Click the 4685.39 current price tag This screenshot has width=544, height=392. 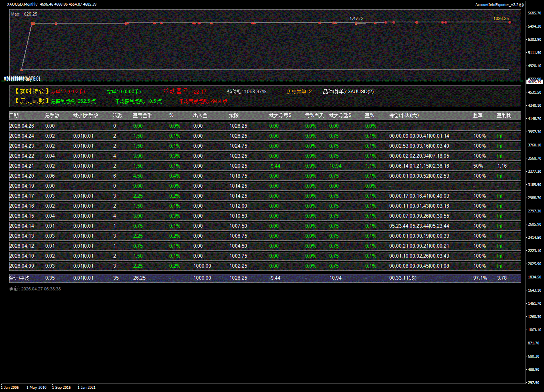534,82
